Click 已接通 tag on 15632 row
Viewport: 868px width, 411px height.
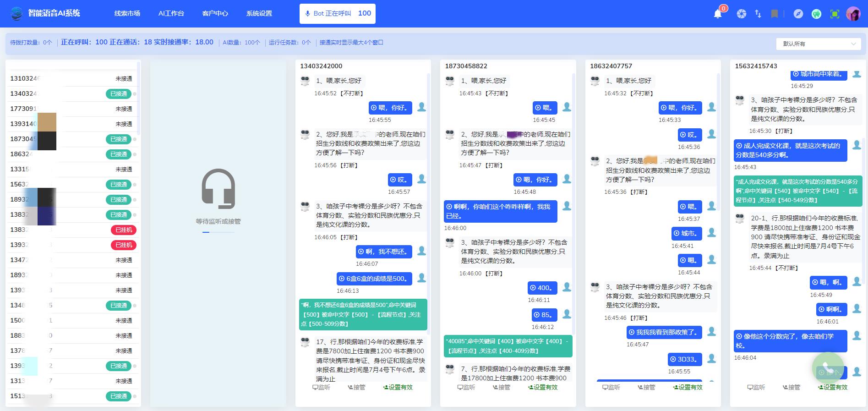click(x=119, y=185)
